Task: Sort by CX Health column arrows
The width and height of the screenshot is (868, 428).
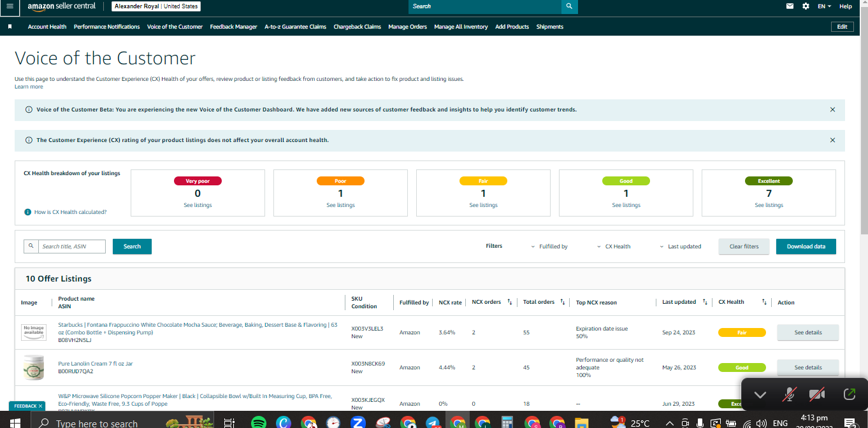Action: pos(764,302)
